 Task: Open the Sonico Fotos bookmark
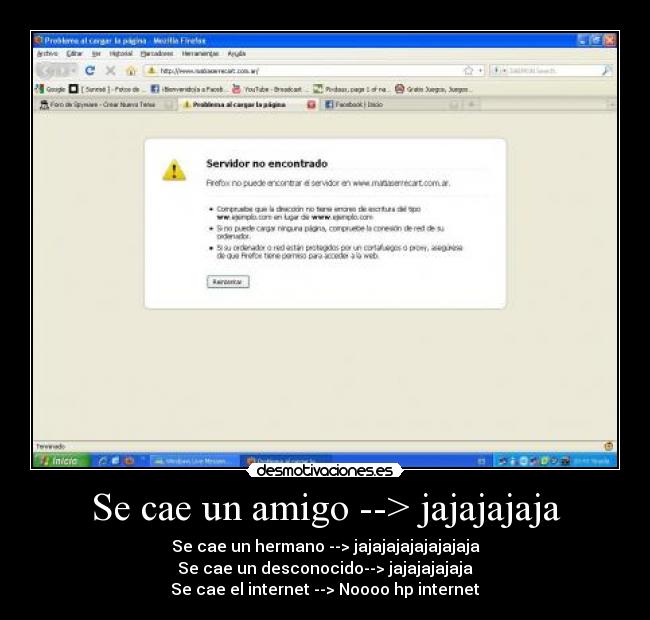(105, 89)
